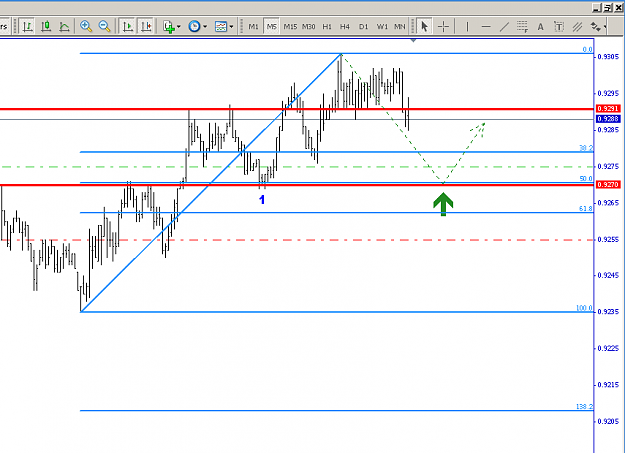
Task: Click the 138.2 Fibonacci level label
Action: [x=584, y=406]
